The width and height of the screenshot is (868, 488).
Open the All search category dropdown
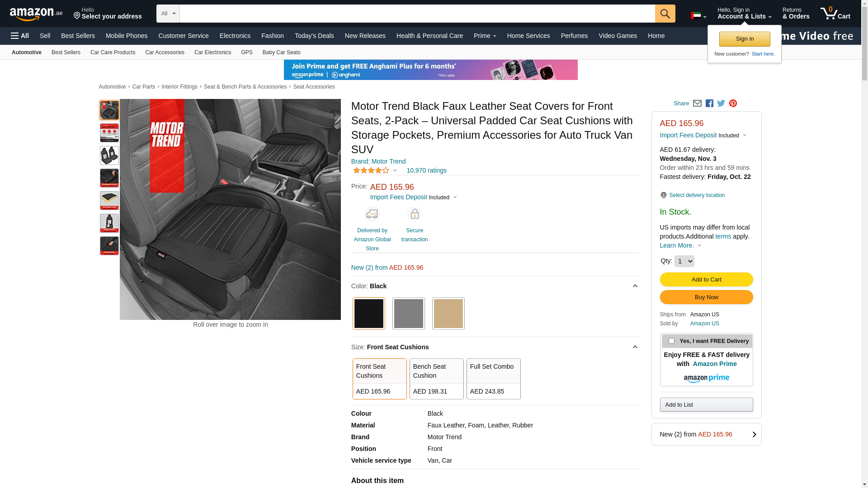168,14
